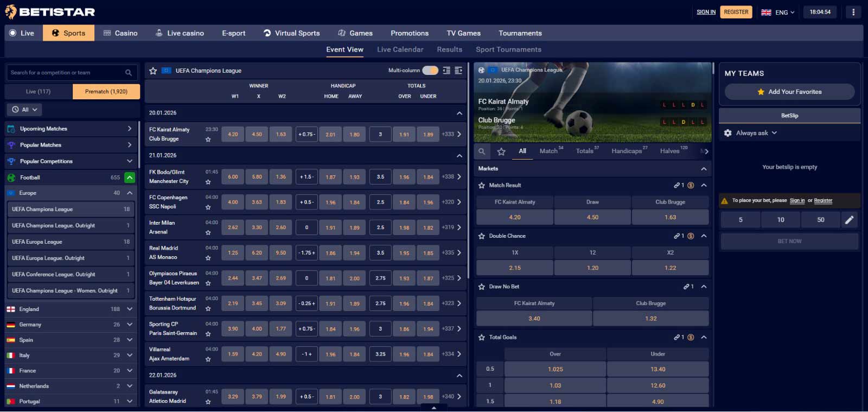Viewport: 868px width, 412px height.
Task: Click the Betistar lion logo
Action: (10, 11)
